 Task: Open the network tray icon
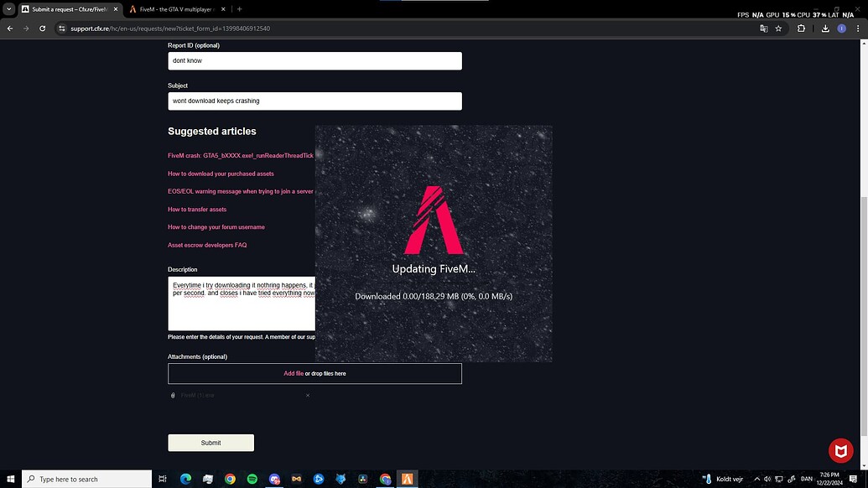779,479
